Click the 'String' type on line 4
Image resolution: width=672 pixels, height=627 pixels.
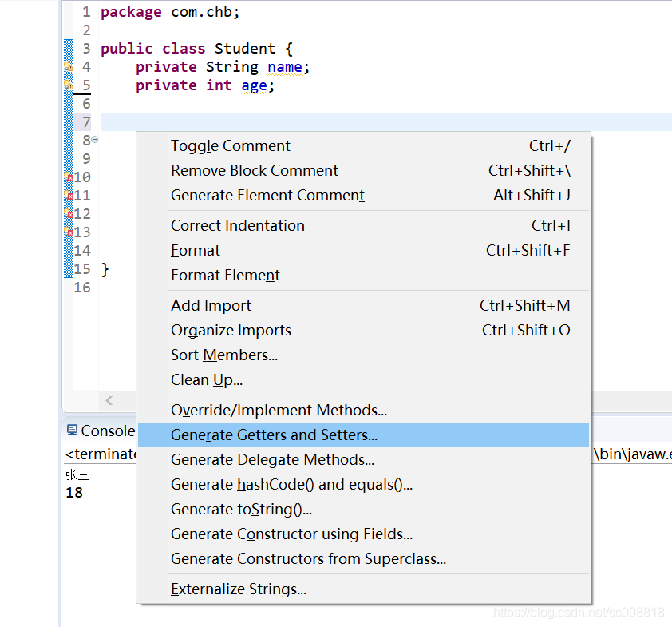tap(232, 67)
